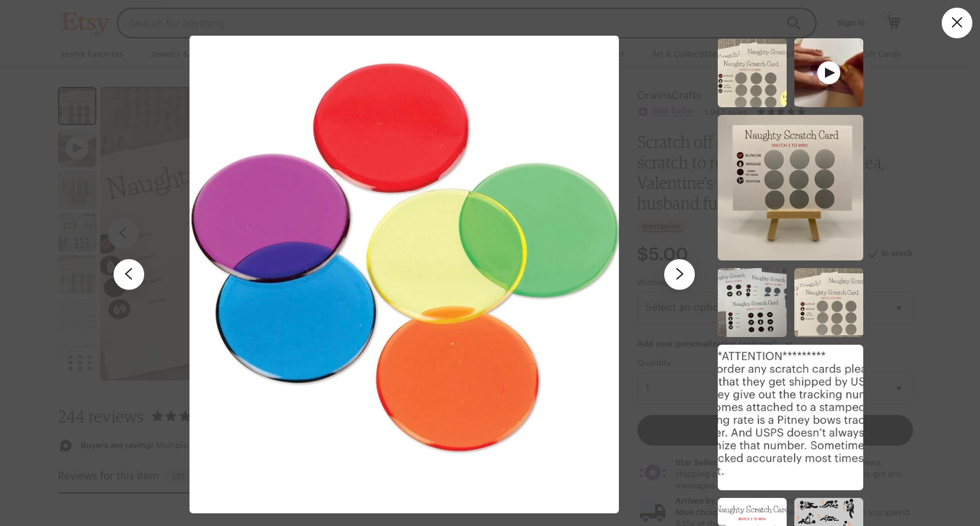Select the black-dots scratch cards thumbnail

tap(752, 303)
